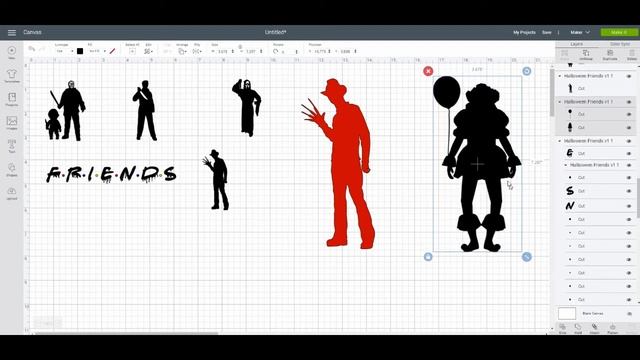This screenshot has width=640, height=360.
Task: Hide the first Halloween Friends group
Action: click(x=629, y=76)
